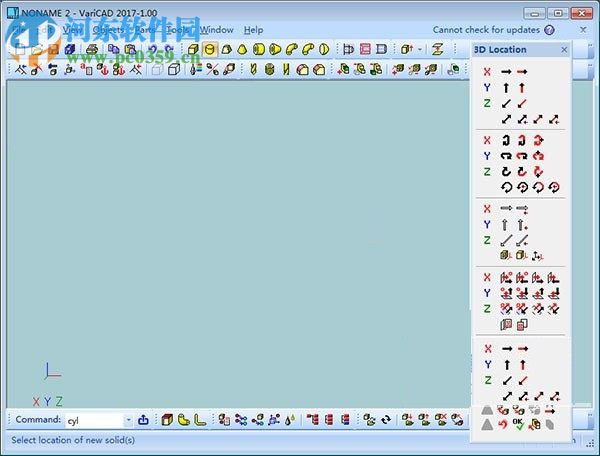Open the Help menu

253,30
